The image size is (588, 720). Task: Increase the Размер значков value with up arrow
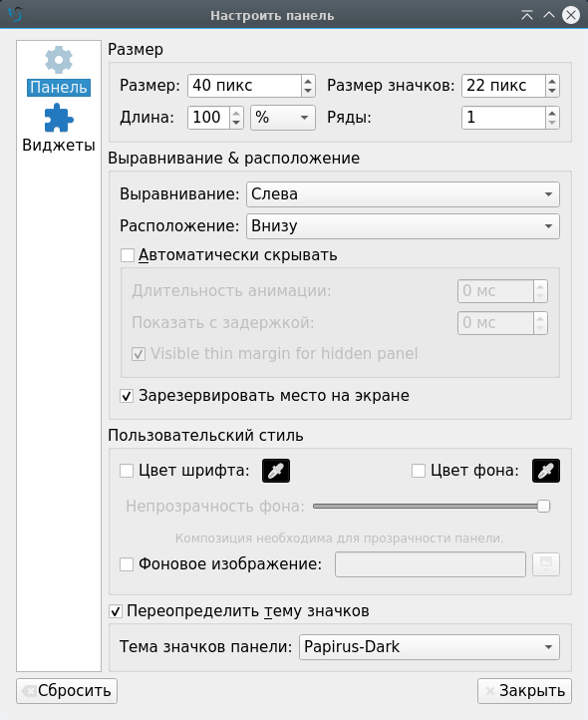tap(552, 81)
